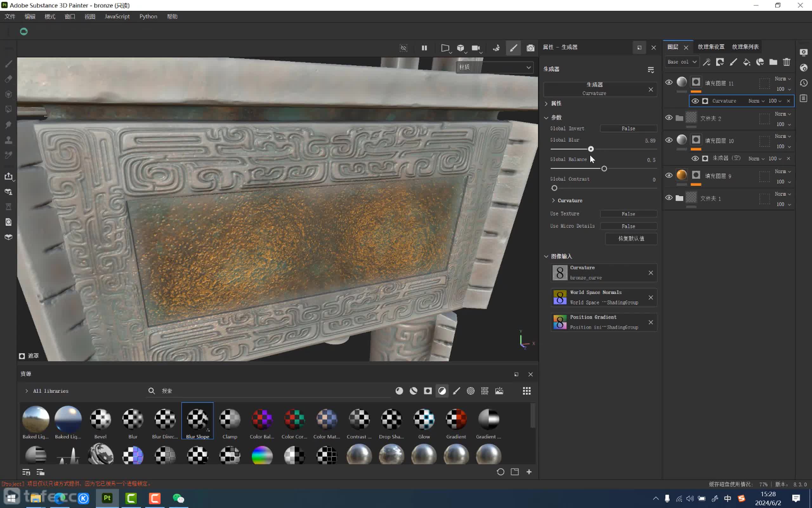Open the camera settings video icon
812x508 pixels.
[x=476, y=48]
